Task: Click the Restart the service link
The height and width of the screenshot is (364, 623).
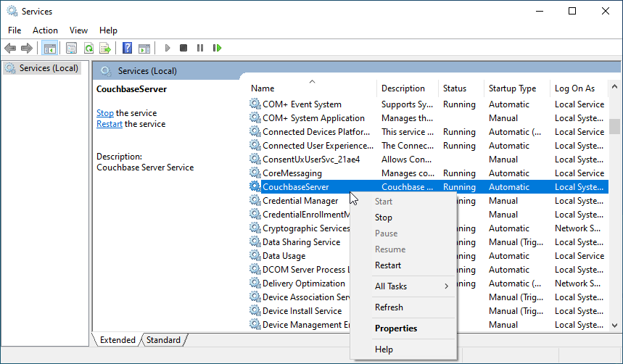Action: point(110,124)
